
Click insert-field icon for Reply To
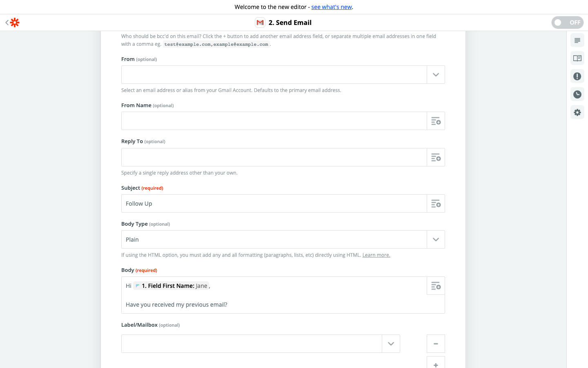click(436, 157)
